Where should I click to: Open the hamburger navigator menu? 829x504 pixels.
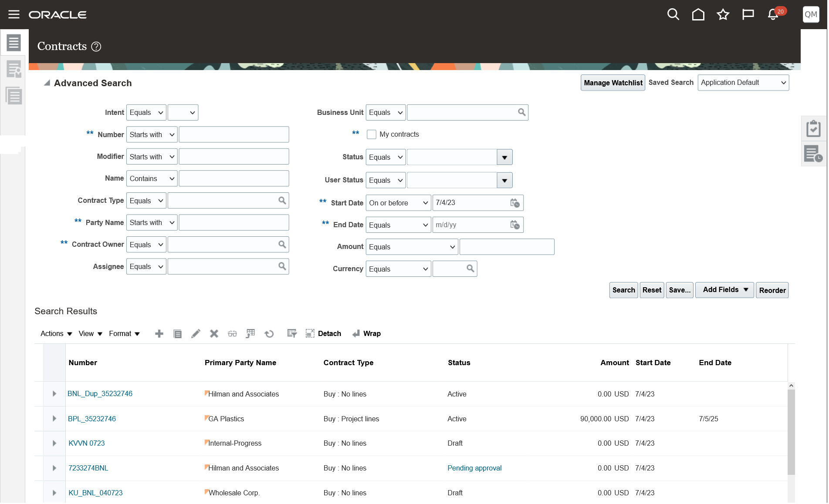(x=14, y=14)
